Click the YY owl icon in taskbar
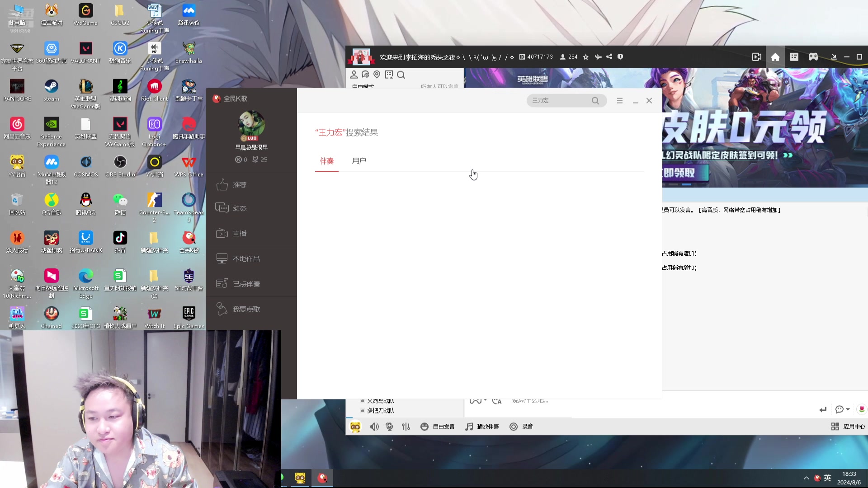The height and width of the screenshot is (488, 868). (x=300, y=478)
